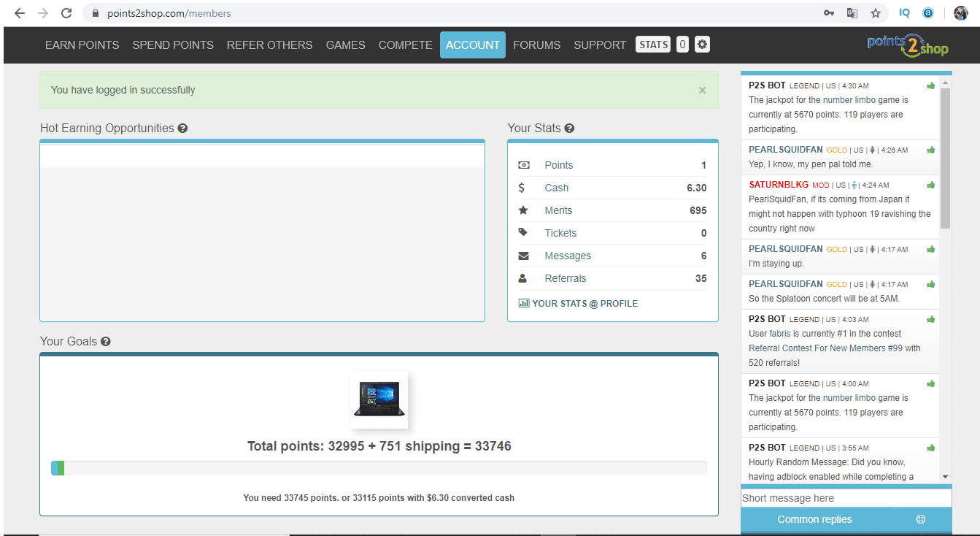
Task: Click the Short message here field
Action: [x=846, y=498]
